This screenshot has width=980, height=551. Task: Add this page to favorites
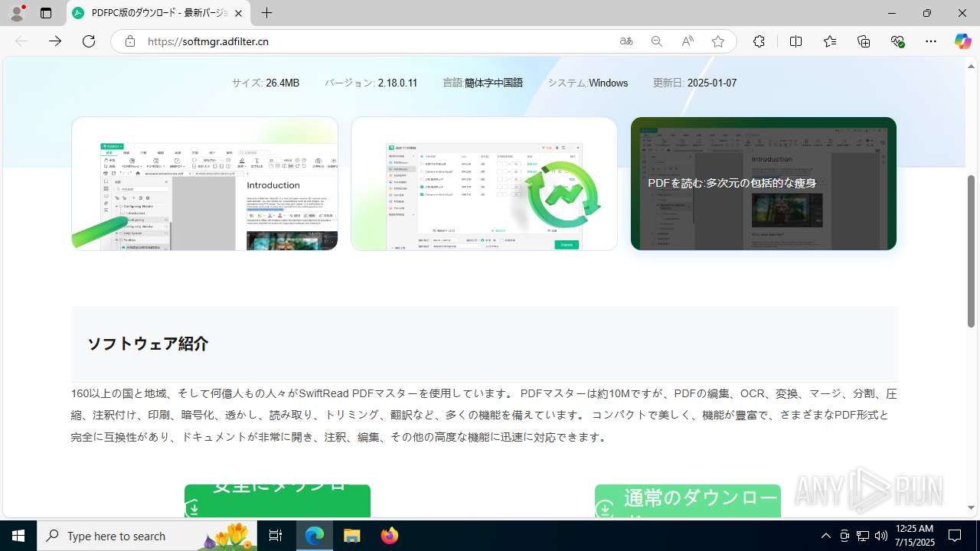tap(718, 41)
